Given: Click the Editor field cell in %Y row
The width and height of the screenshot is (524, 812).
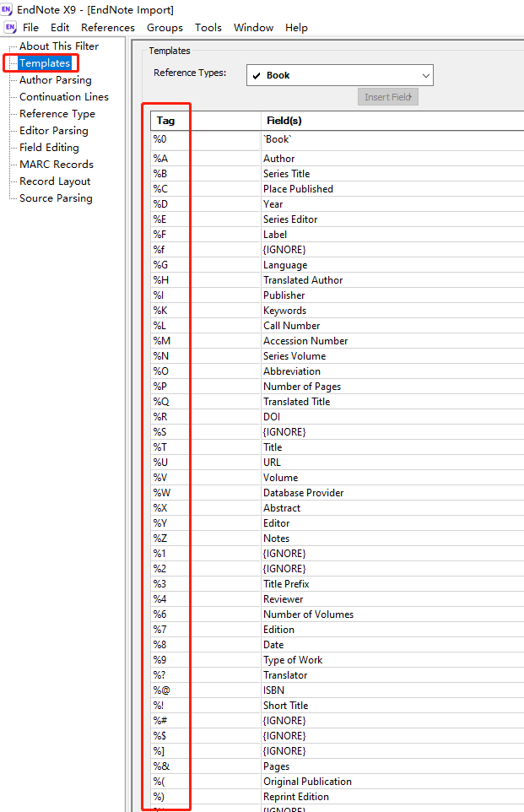Looking at the screenshot, I should coord(392,523).
